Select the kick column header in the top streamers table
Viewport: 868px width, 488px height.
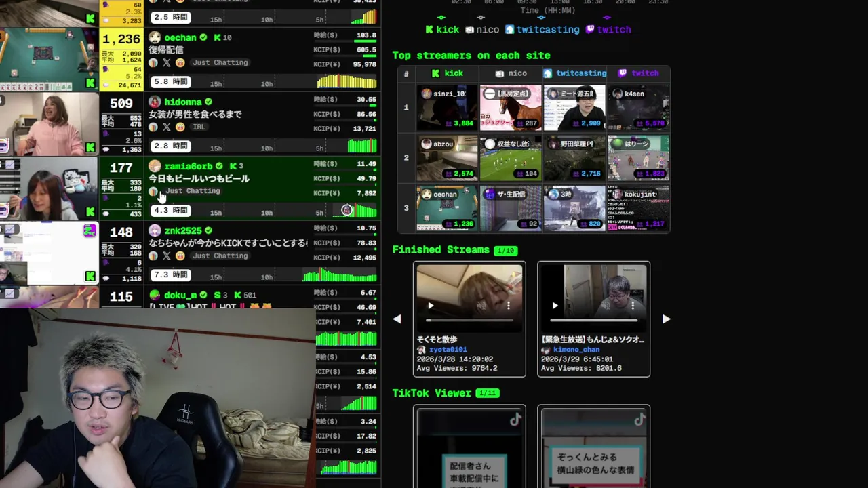click(448, 73)
